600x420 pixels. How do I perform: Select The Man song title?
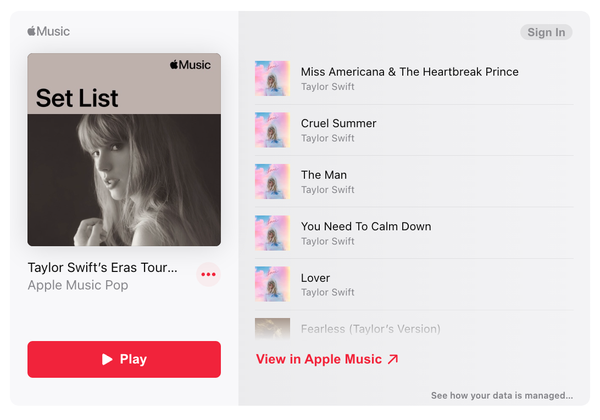click(x=324, y=175)
